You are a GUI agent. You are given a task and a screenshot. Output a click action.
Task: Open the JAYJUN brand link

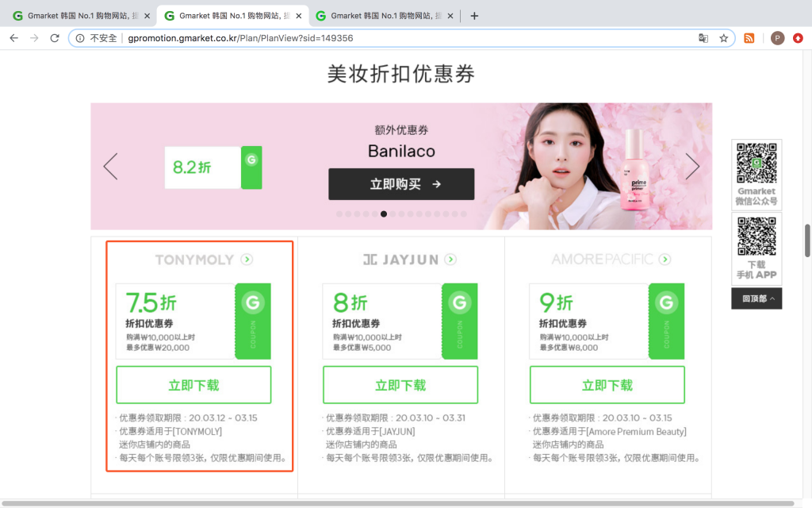(400, 260)
